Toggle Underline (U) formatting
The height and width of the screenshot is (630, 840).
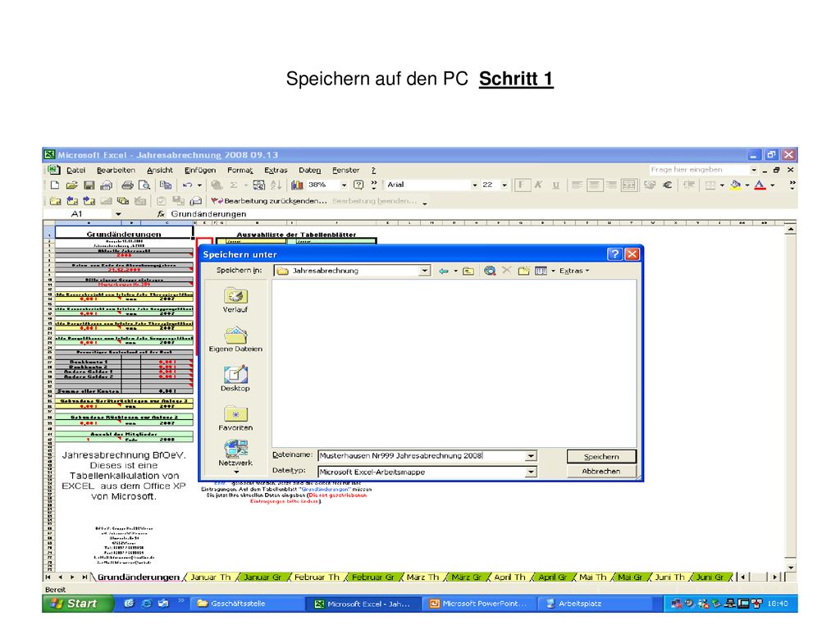point(555,185)
